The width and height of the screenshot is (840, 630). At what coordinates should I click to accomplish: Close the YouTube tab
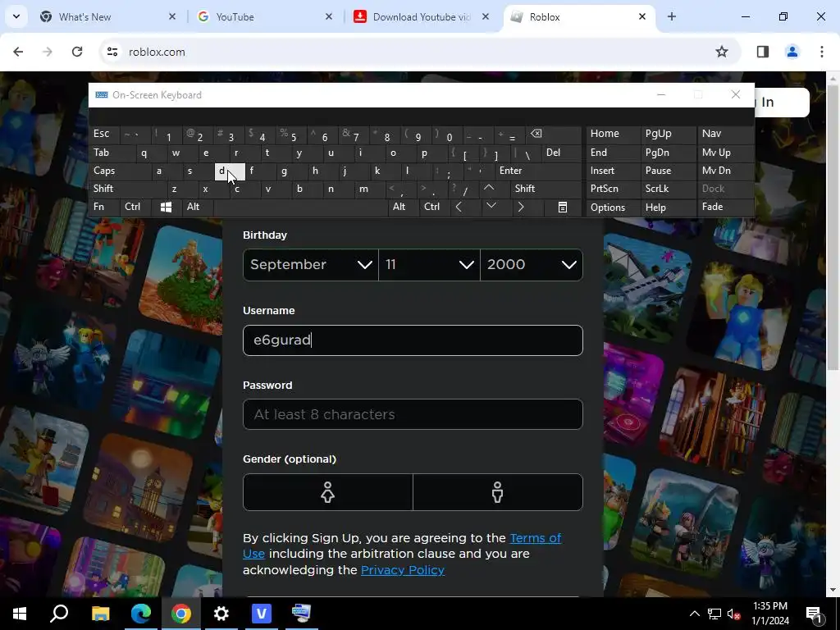(329, 16)
